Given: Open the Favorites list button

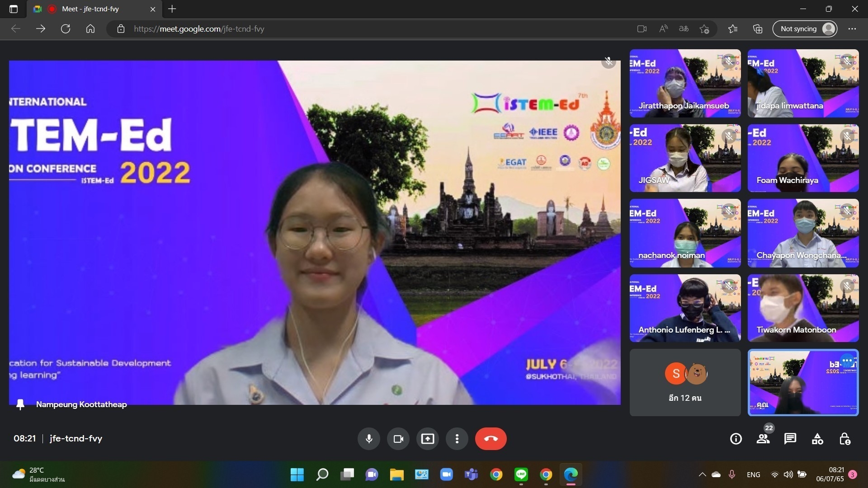Looking at the screenshot, I should [x=733, y=29].
